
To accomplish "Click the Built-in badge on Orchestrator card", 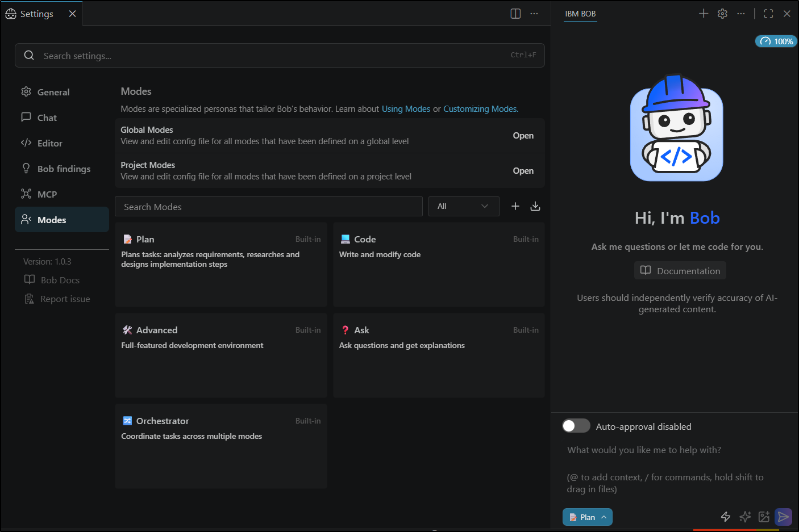I will coord(308,421).
